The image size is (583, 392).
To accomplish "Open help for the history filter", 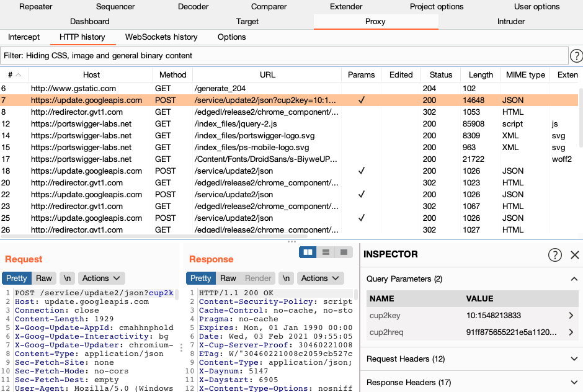I will coord(576,56).
